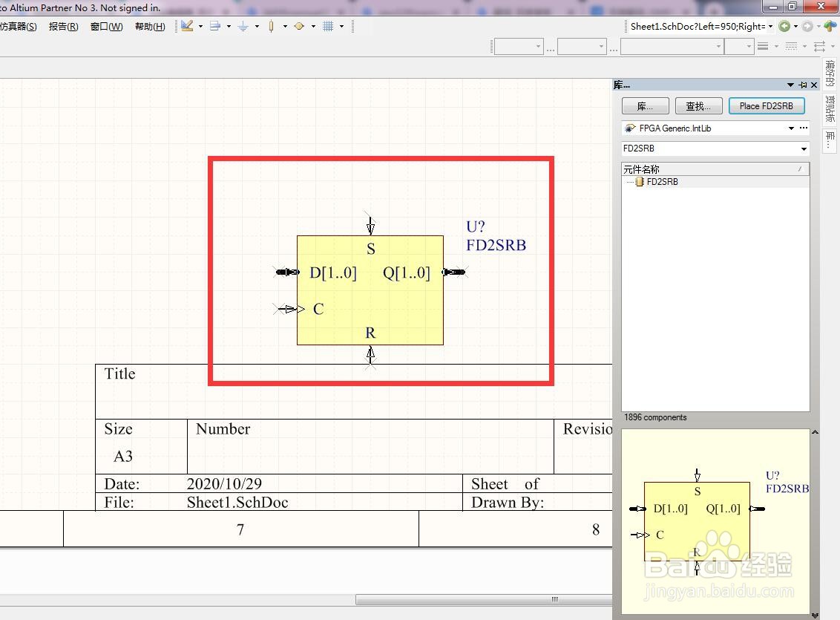Click the ellipsis beside FPGA Generic.IntLib
Viewport: 840px width, 620px height.
pos(803,128)
